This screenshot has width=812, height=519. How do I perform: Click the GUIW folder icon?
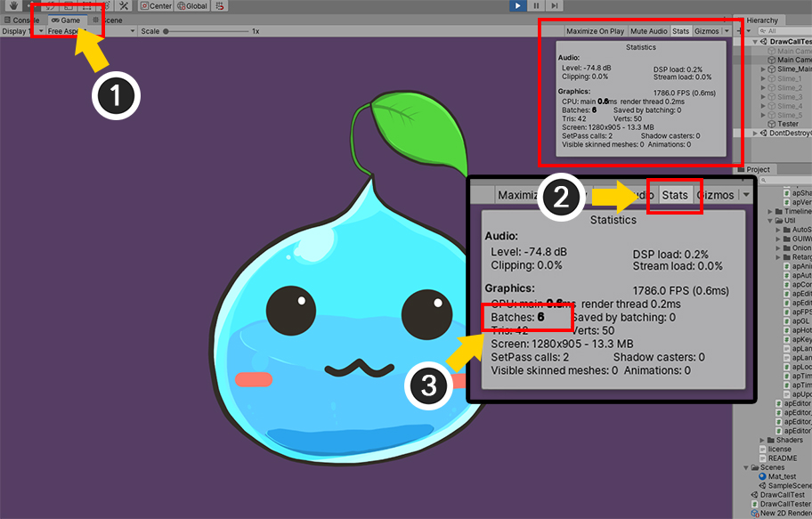(x=787, y=239)
